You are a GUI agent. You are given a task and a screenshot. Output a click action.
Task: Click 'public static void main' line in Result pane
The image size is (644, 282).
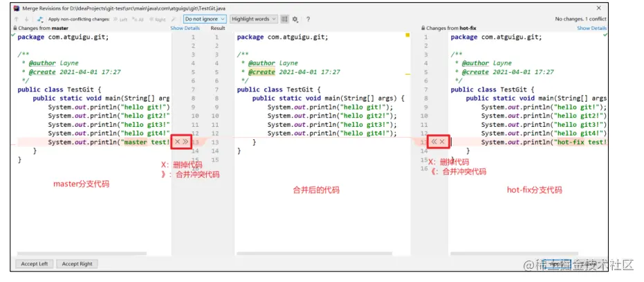point(328,98)
